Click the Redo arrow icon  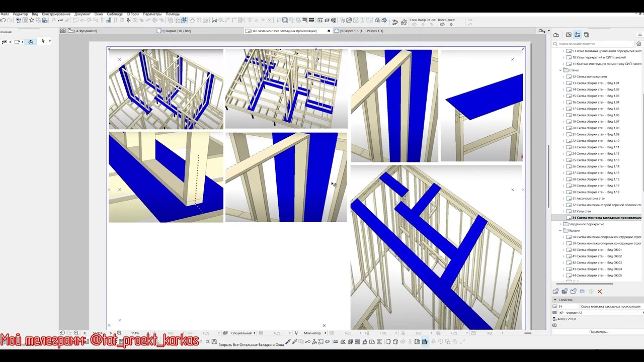coord(10,21)
